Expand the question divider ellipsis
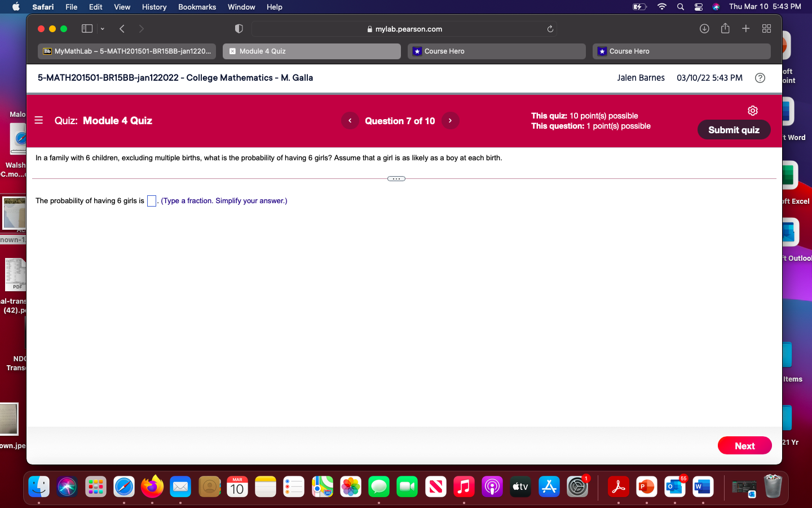812x508 pixels. tap(396, 178)
